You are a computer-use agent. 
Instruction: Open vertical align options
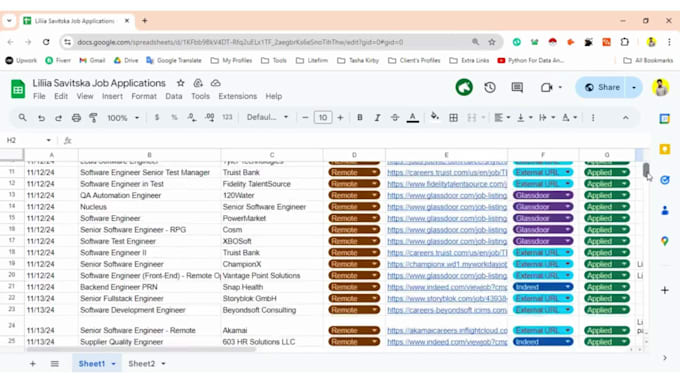(x=524, y=118)
